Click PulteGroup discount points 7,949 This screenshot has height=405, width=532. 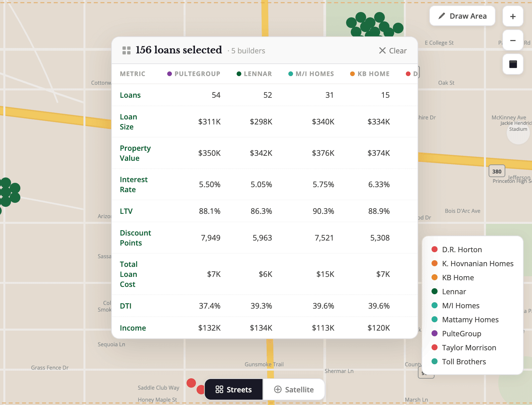pos(211,238)
